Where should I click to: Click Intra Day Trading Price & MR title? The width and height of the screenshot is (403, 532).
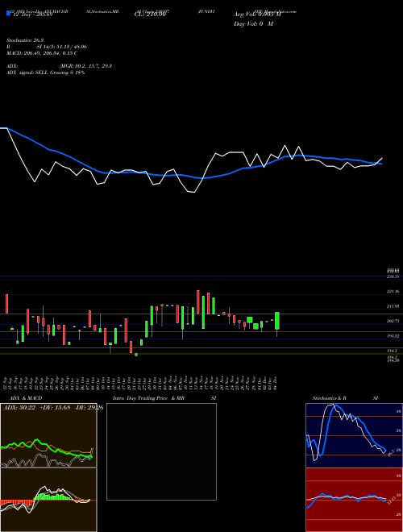click(x=148, y=398)
